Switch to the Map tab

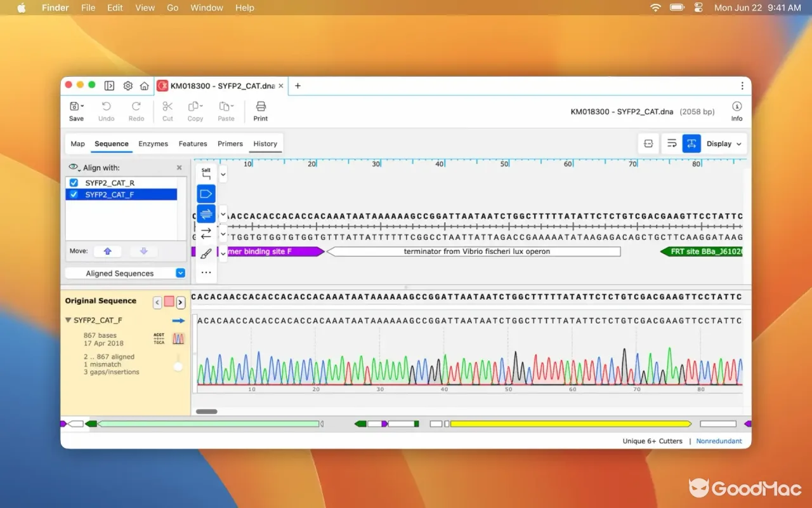tap(77, 144)
